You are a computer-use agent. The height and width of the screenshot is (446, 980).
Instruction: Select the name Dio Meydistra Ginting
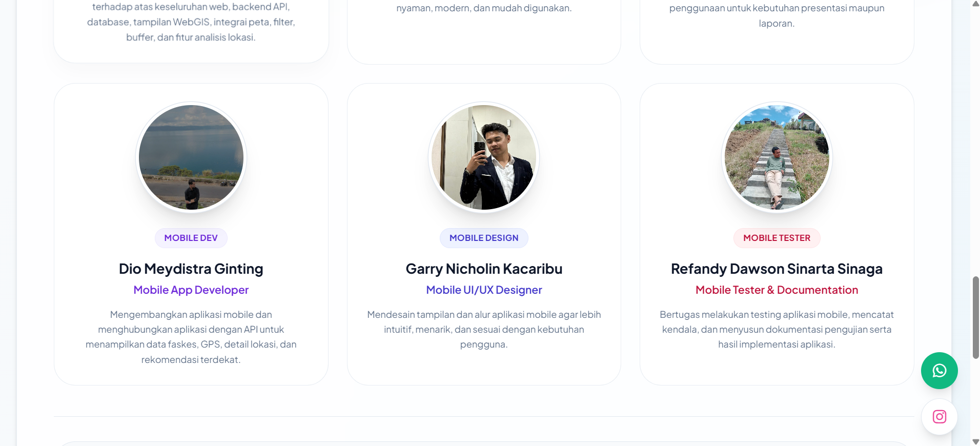click(191, 269)
